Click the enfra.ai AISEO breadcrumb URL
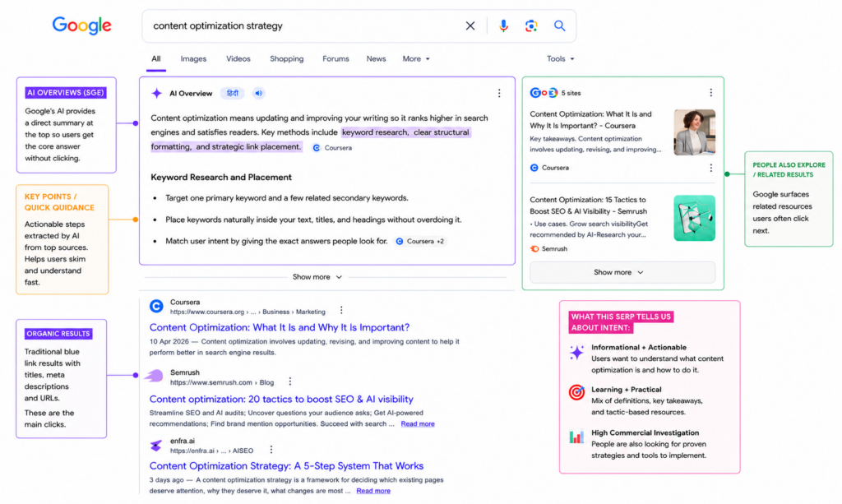Screen dimensions: 842x504 (211, 451)
